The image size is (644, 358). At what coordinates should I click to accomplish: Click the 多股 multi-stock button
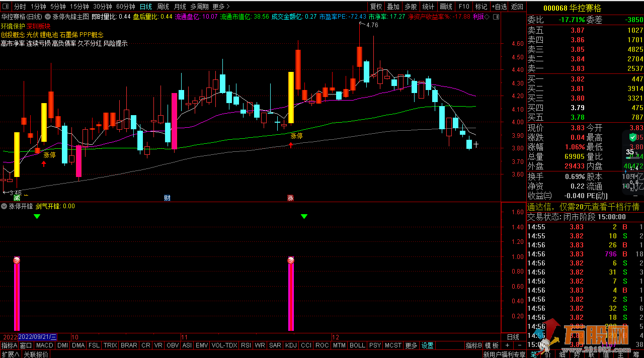click(411, 7)
